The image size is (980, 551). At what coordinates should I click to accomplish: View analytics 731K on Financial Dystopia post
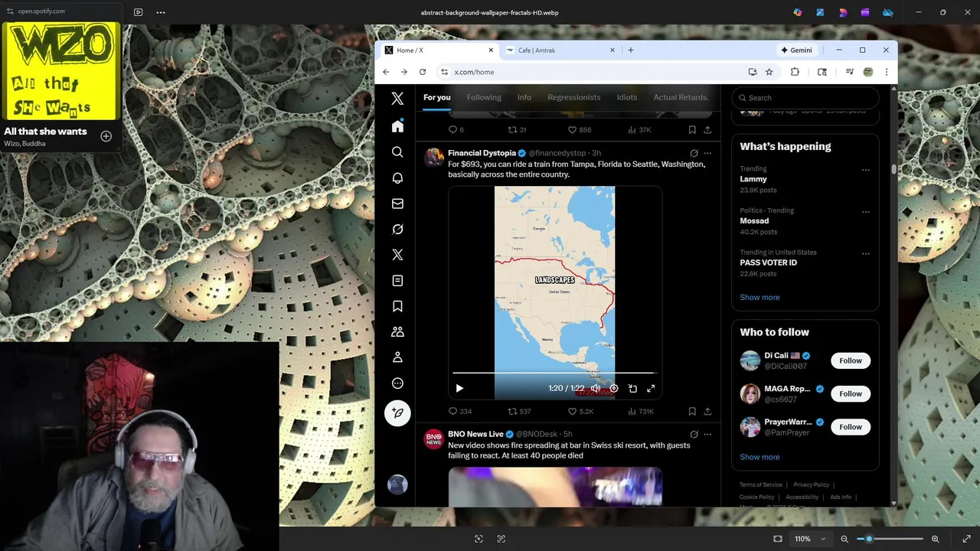coord(641,412)
